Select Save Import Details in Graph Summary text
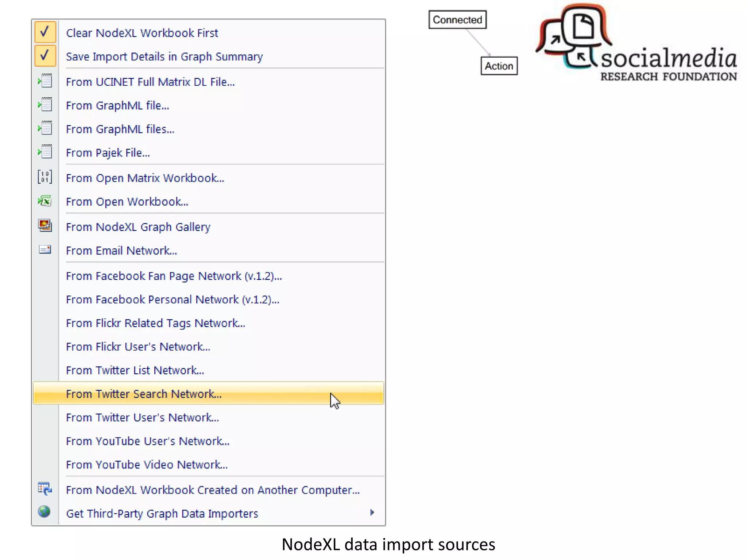 [x=164, y=57]
